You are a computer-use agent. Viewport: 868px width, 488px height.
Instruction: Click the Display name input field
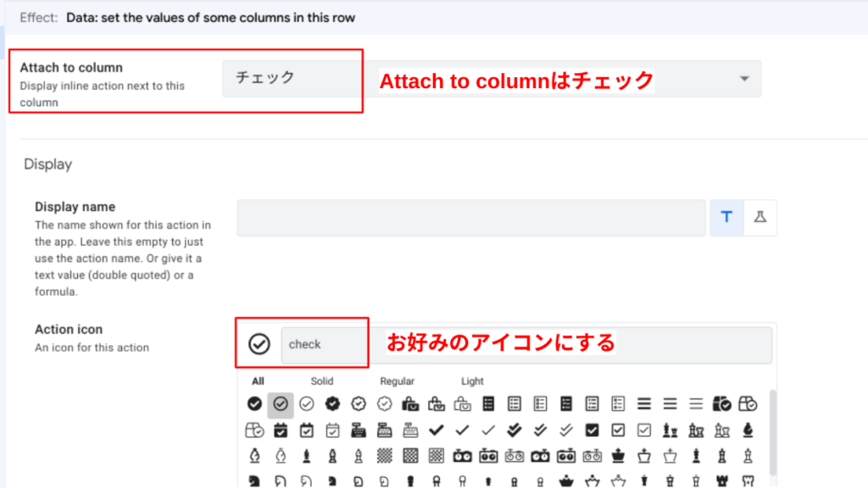point(471,218)
